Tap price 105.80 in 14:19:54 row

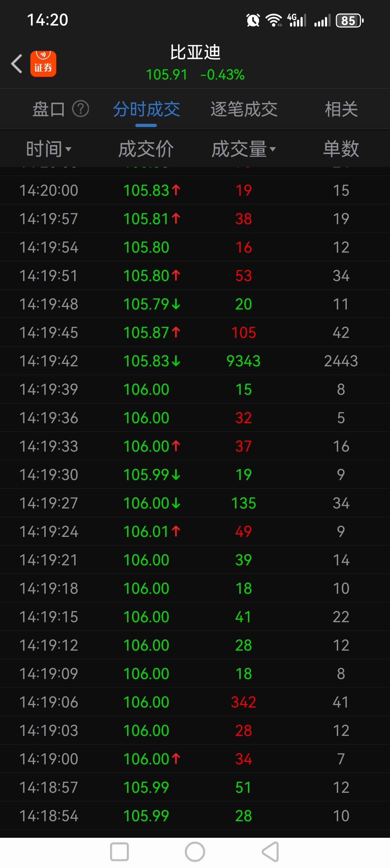(146, 247)
